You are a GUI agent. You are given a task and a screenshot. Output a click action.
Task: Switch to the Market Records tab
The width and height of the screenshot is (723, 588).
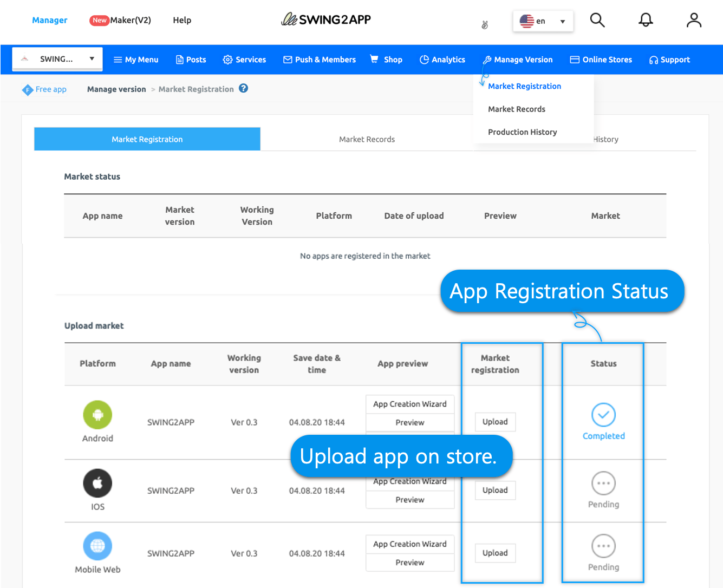pos(367,139)
